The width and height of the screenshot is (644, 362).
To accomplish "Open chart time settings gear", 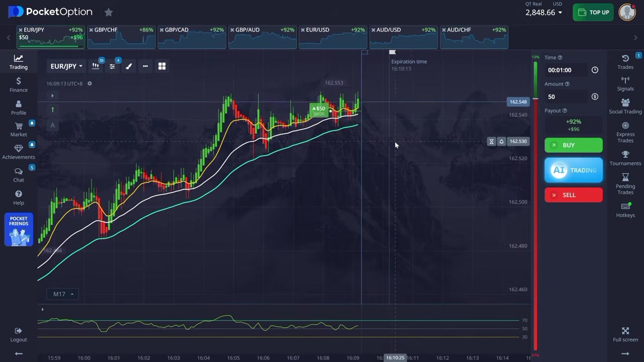I will click(90, 83).
